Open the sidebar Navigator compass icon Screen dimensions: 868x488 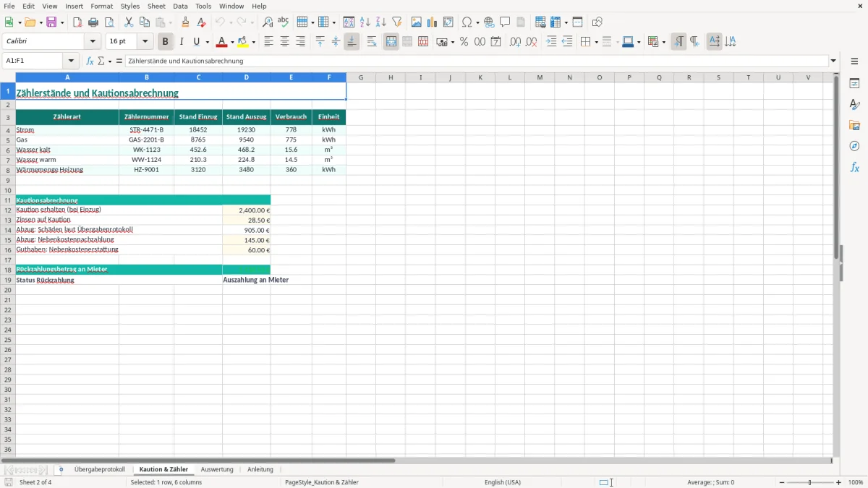click(x=854, y=147)
